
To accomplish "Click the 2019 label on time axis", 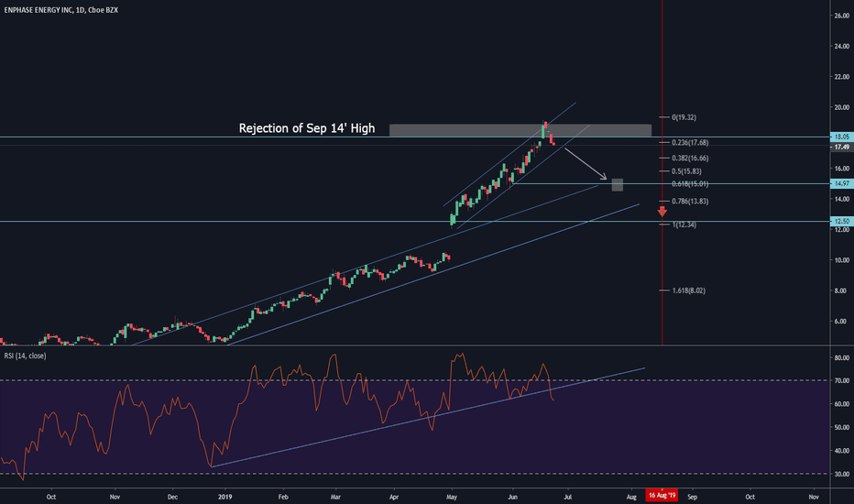I will pyautogui.click(x=224, y=497).
